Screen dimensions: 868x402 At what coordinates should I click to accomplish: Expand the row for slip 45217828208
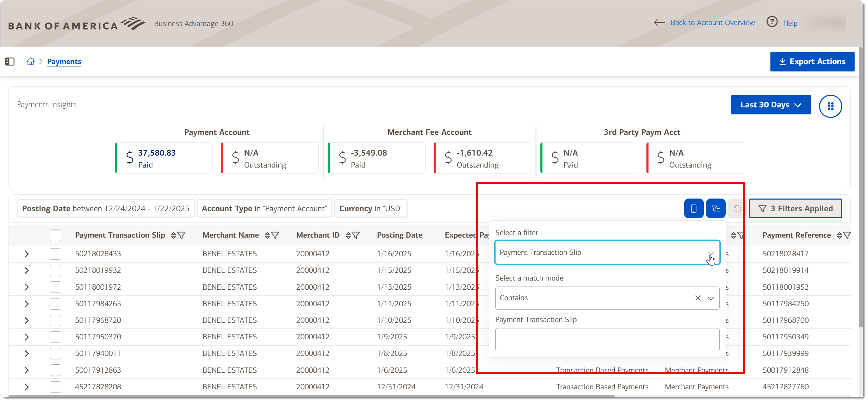(x=26, y=387)
